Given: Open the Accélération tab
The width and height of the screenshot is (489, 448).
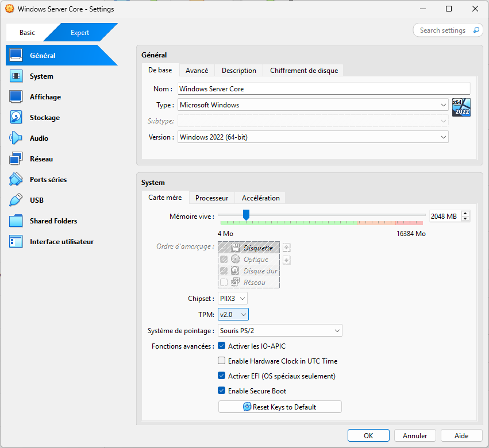Looking at the screenshot, I should [261, 198].
